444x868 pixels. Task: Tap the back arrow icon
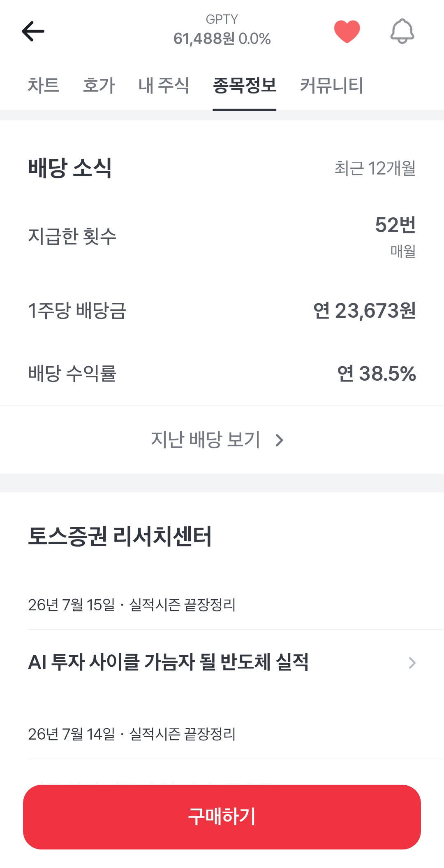tap(33, 31)
